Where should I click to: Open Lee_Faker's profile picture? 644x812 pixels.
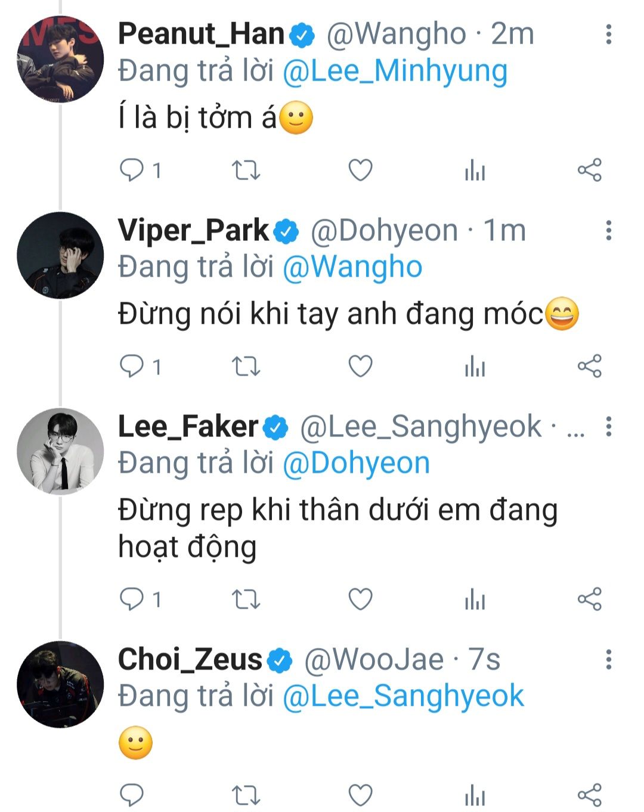tap(60, 451)
